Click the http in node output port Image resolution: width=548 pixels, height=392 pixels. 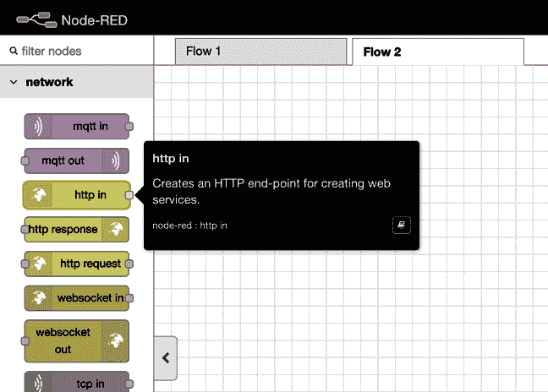[129, 195]
